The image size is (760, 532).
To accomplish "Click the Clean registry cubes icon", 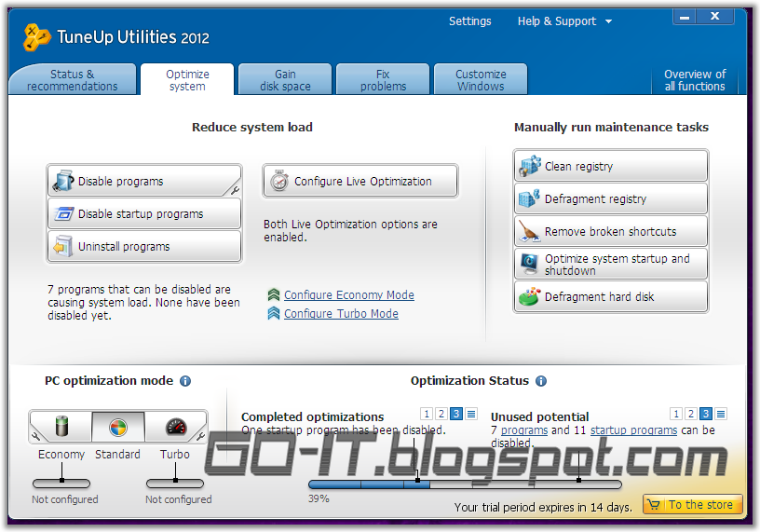I will [x=530, y=166].
